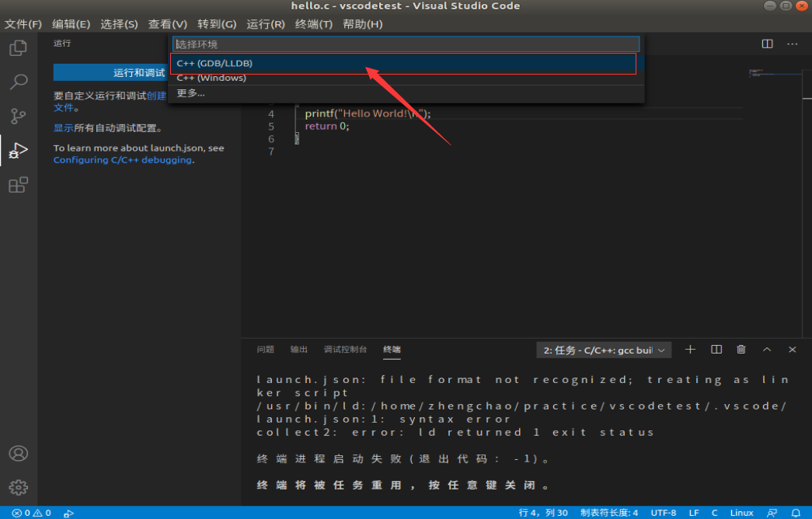Screen dimensions: 812x519
Task: Open the feedback icon in status bar
Action: pos(772,513)
